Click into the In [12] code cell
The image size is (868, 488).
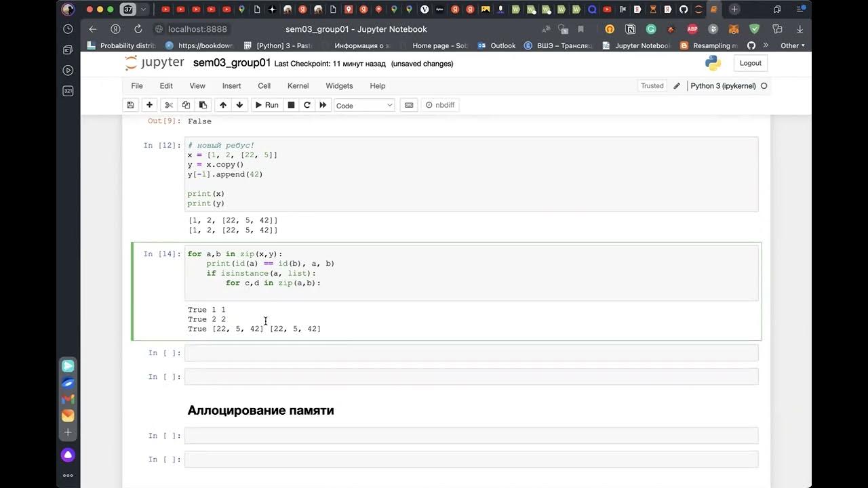pos(471,174)
